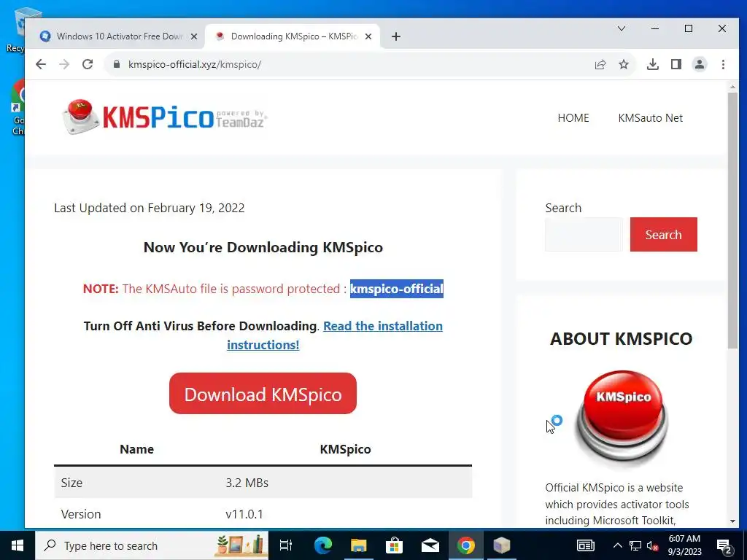
Task: Open Microsoft Store from taskbar
Action: point(394,545)
